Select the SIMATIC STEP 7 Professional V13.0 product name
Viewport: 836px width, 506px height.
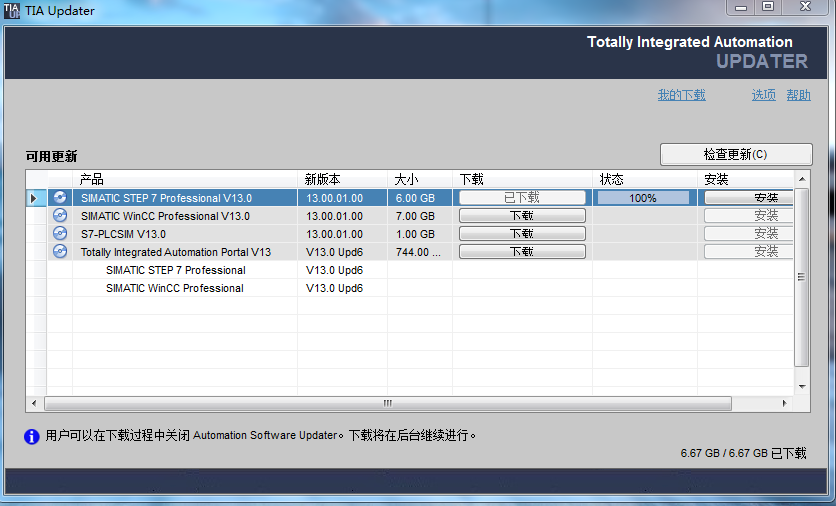coord(166,198)
